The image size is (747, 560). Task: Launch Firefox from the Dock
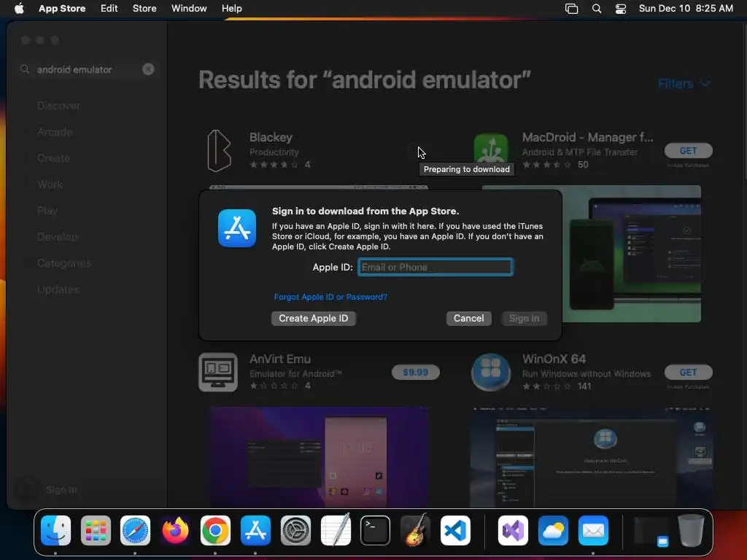click(x=175, y=530)
